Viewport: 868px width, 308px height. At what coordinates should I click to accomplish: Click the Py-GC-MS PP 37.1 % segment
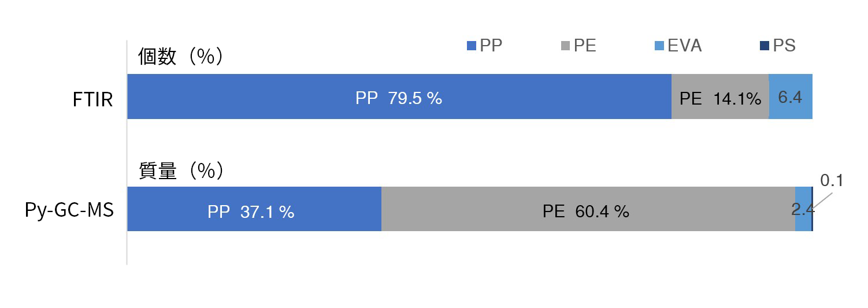(254, 209)
